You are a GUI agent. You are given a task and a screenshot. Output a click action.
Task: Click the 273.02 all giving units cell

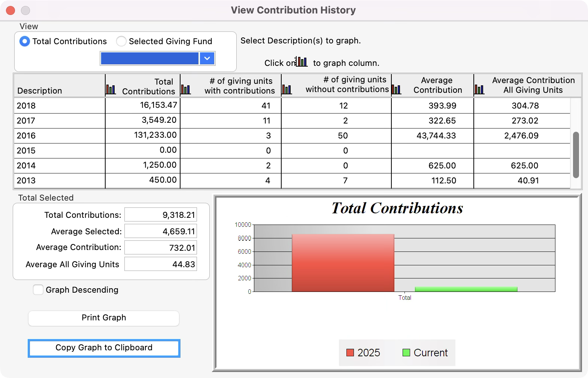click(522, 121)
